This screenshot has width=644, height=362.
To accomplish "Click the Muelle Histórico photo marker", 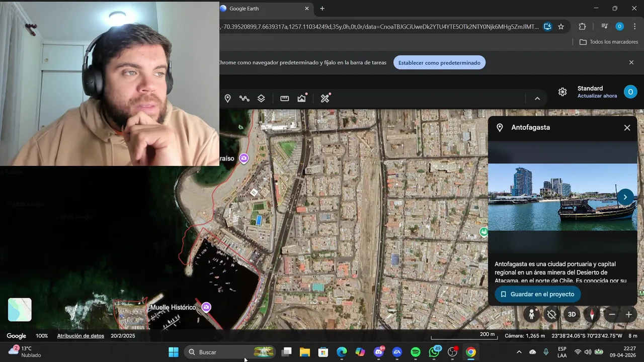I will (206, 307).
